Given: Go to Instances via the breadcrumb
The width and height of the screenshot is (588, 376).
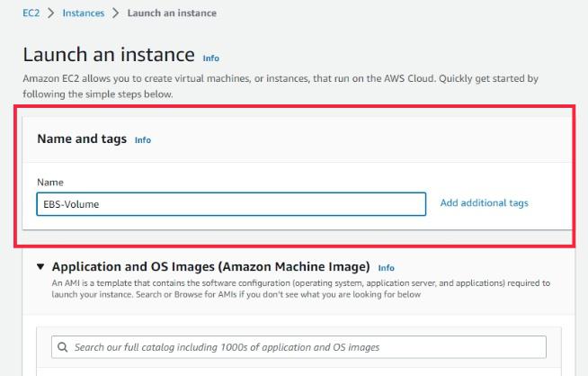Looking at the screenshot, I should point(84,13).
